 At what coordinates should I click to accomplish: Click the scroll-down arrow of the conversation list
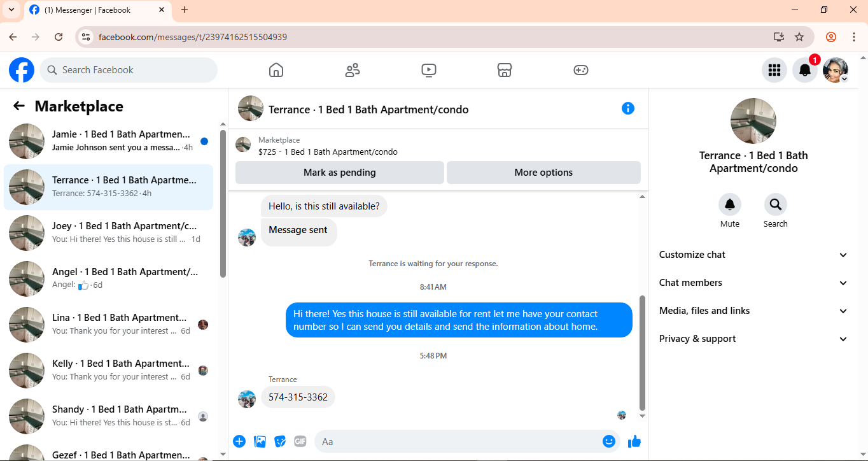click(223, 454)
